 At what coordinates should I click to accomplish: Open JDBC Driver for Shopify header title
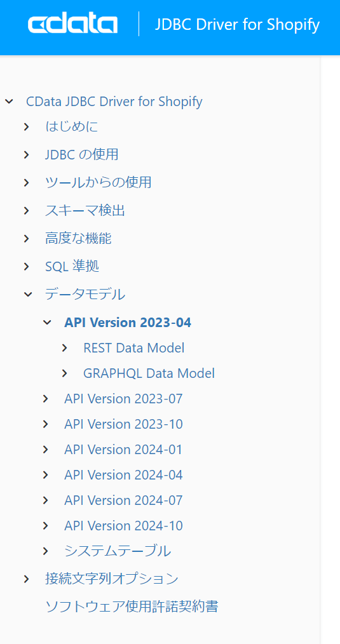tap(237, 25)
